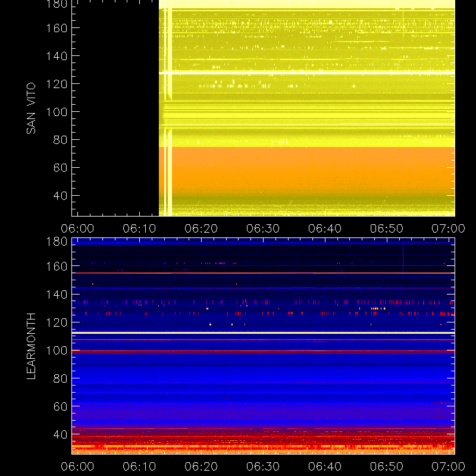Click 07:00 under the LEARMONTH plot
The height and width of the screenshot is (476, 476).
click(449, 466)
